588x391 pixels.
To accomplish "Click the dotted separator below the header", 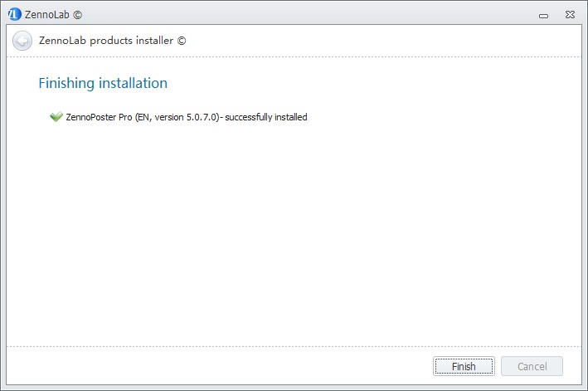I will click(294, 57).
